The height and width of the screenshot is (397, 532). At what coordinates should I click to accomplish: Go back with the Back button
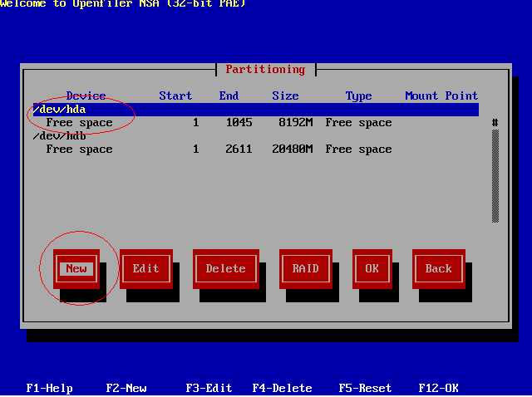(439, 268)
